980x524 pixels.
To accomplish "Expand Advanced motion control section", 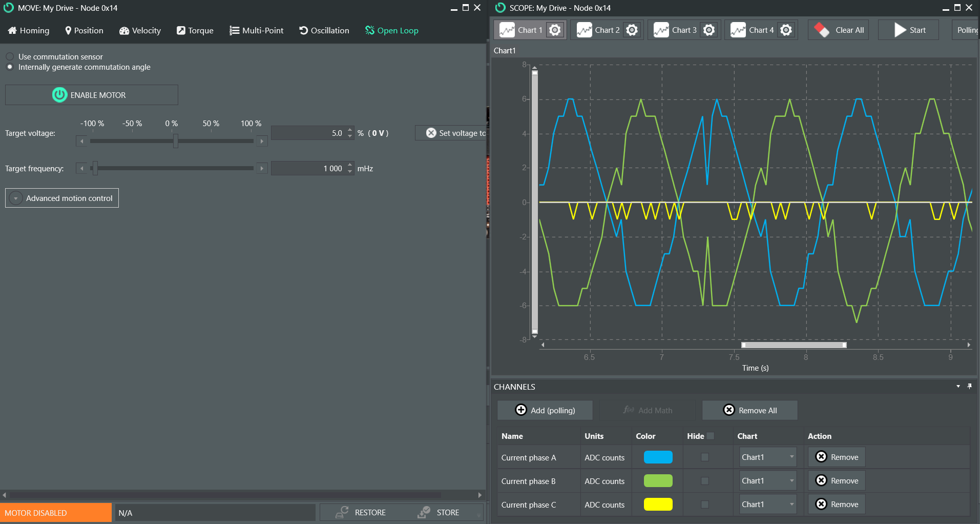I will pyautogui.click(x=16, y=198).
